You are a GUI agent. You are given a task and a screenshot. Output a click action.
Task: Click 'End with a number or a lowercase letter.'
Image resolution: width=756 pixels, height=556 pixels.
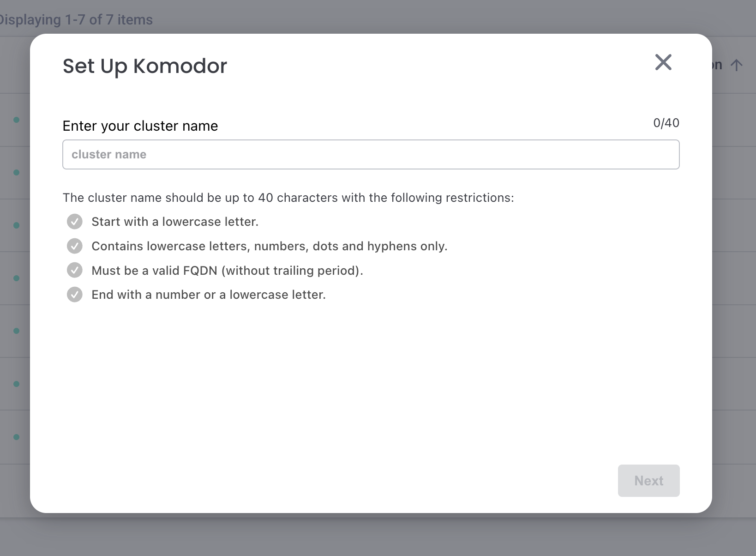(x=209, y=295)
